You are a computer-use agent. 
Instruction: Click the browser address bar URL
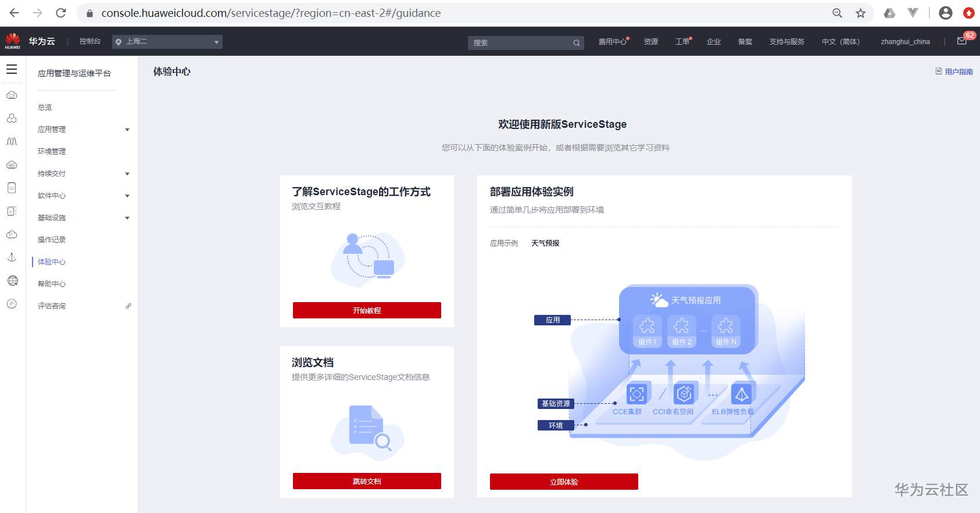[x=271, y=13]
